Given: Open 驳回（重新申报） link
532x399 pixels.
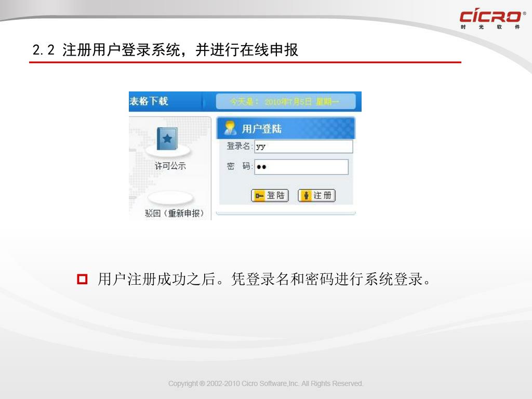Looking at the screenshot, I should tap(175, 213).
